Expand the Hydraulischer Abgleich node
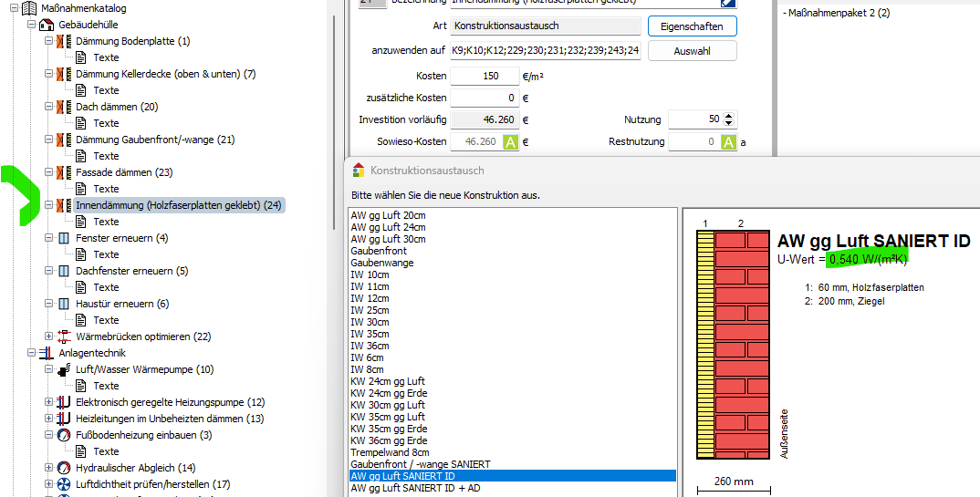 pyautogui.click(x=48, y=468)
